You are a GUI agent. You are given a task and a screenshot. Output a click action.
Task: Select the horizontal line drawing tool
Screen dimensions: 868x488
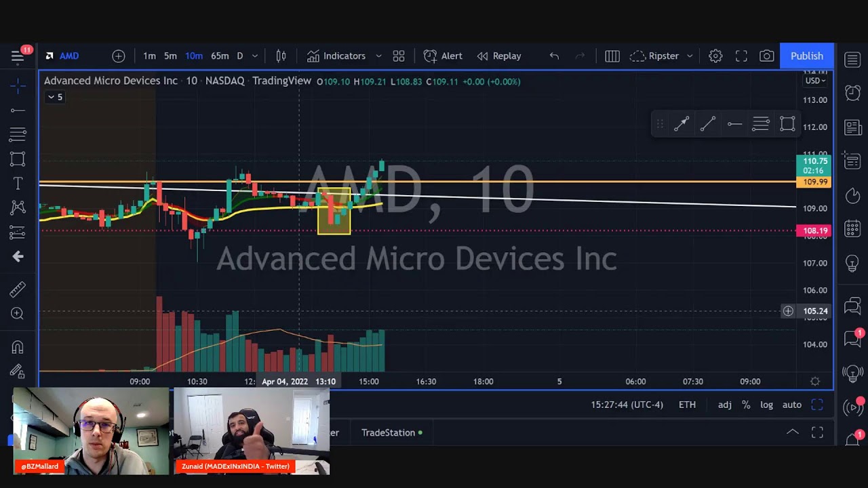click(x=18, y=110)
